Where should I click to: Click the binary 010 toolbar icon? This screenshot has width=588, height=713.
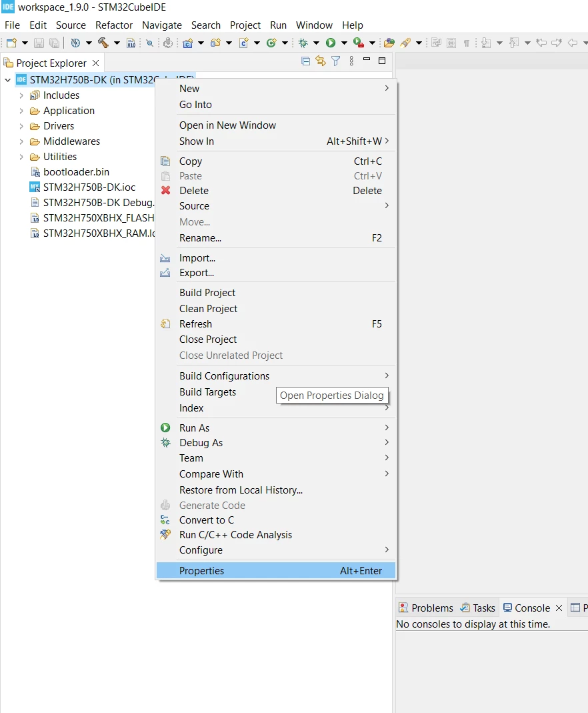(x=131, y=43)
